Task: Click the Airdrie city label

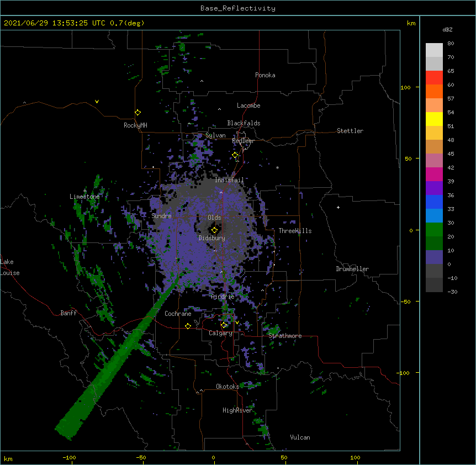Action: pyautogui.click(x=223, y=297)
